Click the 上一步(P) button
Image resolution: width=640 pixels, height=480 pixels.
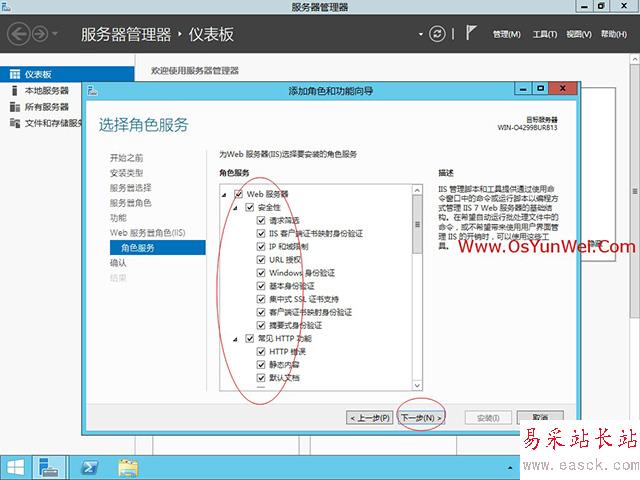click(x=369, y=418)
